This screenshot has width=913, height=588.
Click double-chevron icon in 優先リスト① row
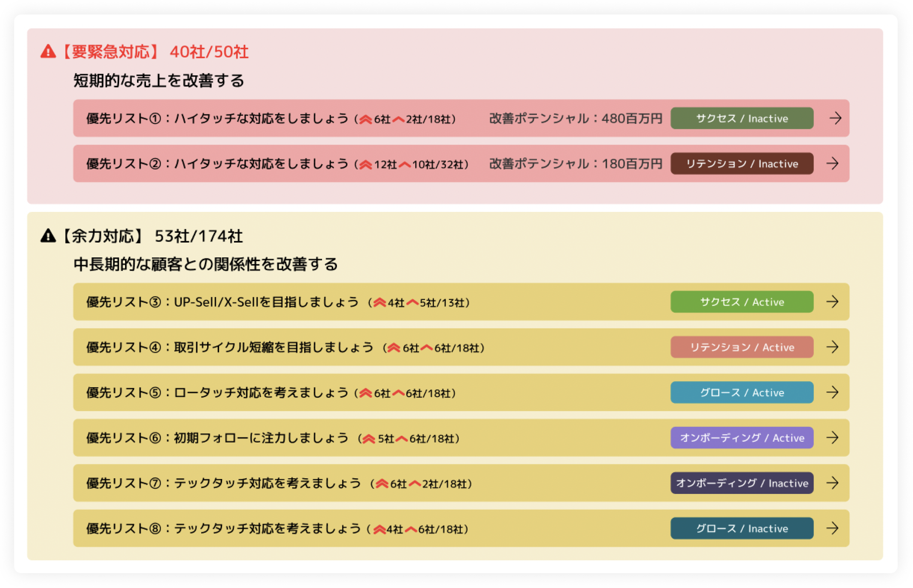pos(365,120)
